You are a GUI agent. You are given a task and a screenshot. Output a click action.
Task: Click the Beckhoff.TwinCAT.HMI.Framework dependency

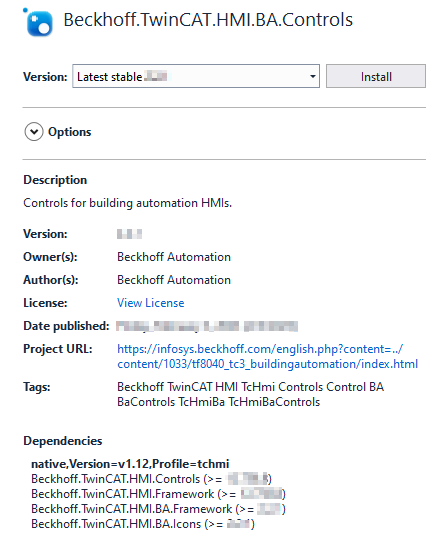click(158, 494)
